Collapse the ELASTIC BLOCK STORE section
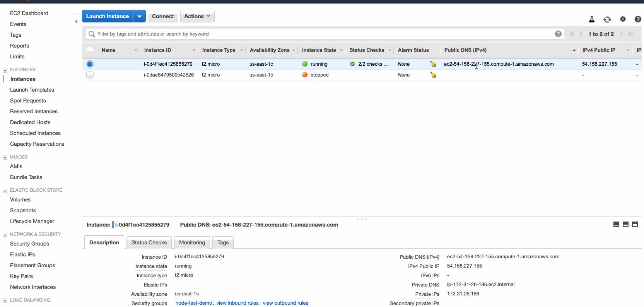Image resolution: width=644 pixels, height=307 pixels. (x=5, y=191)
